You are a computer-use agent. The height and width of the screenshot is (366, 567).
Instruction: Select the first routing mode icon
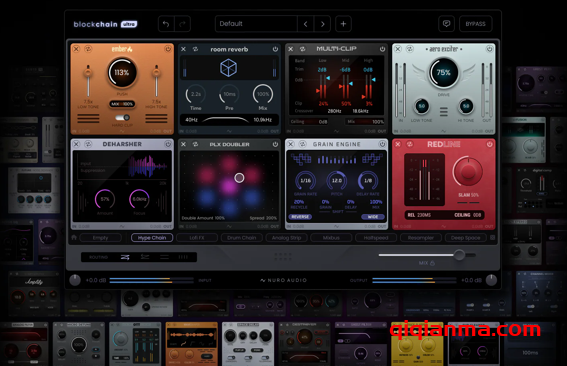(125, 257)
